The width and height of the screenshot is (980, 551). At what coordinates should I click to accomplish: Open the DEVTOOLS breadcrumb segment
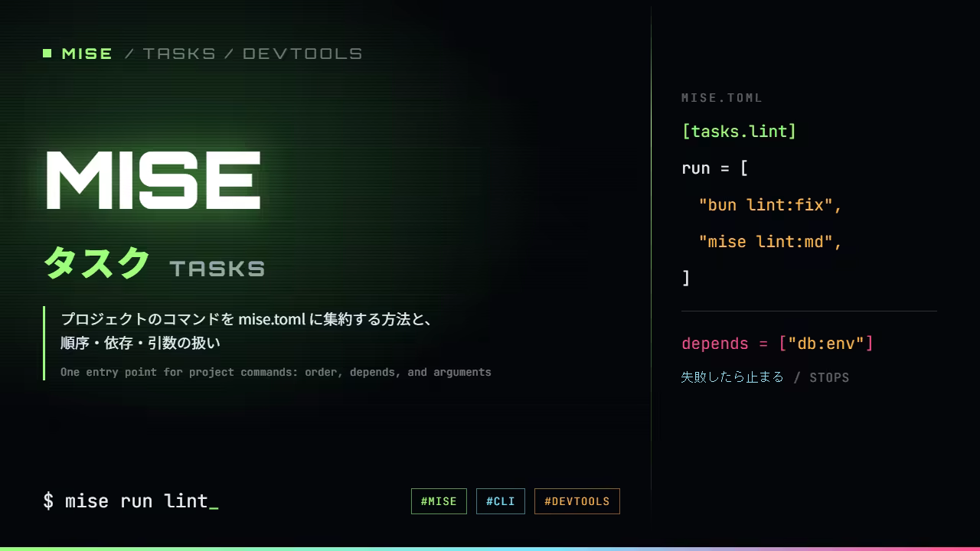click(x=302, y=54)
